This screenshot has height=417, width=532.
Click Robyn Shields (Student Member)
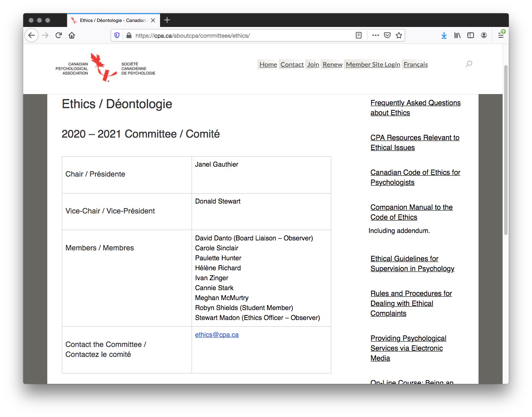pyautogui.click(x=244, y=308)
